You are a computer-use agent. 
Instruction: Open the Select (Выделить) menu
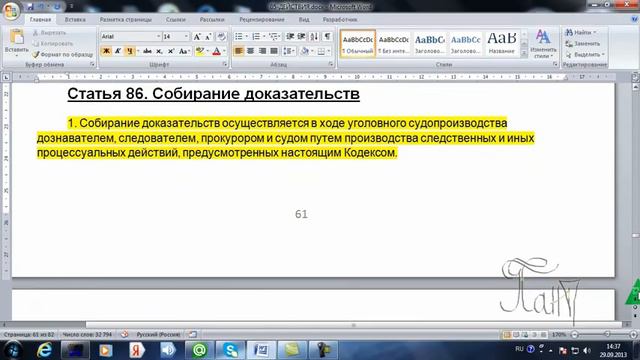point(584,54)
